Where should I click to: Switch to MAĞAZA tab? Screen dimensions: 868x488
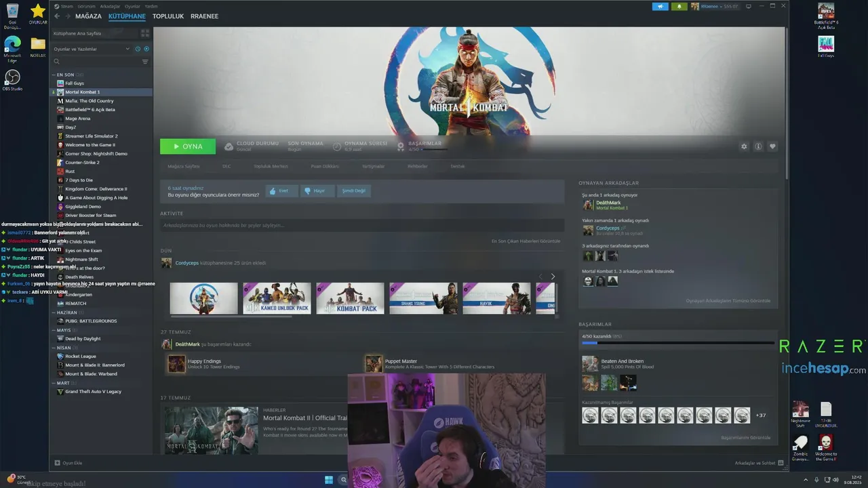pos(88,16)
